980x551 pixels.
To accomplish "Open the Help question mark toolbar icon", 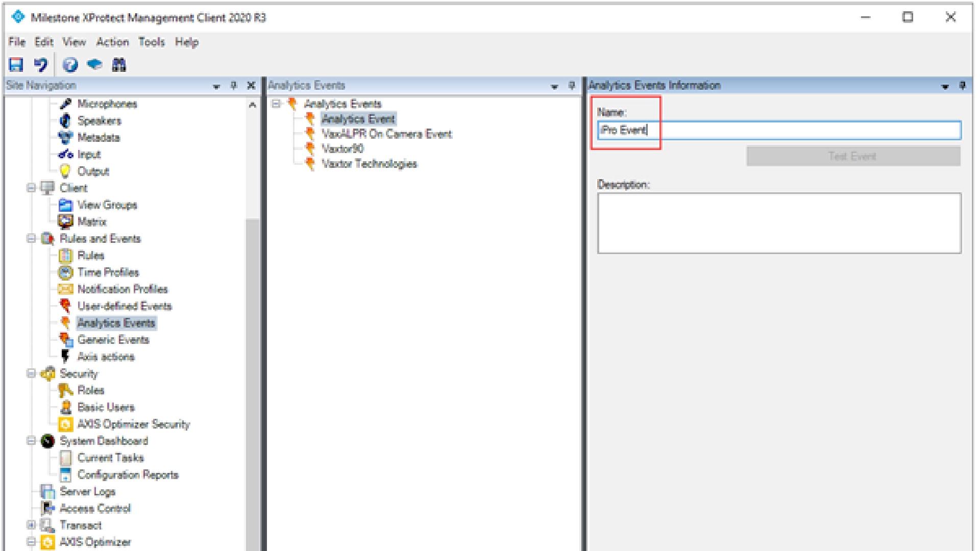I will tap(70, 65).
